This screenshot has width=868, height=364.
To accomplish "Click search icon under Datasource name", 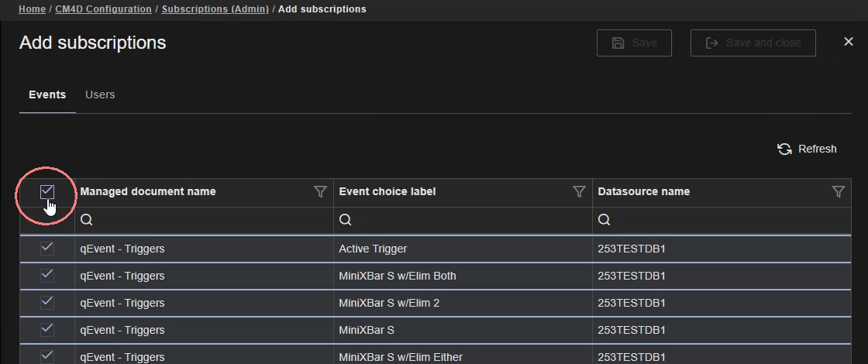I will coord(604,221).
